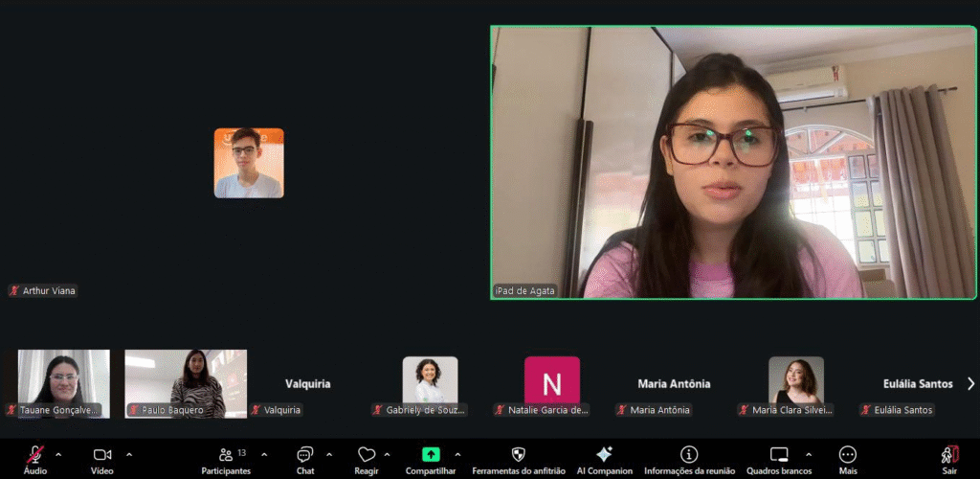
Task: Expand share options arrow beside Compartilhar
Action: [x=457, y=454]
